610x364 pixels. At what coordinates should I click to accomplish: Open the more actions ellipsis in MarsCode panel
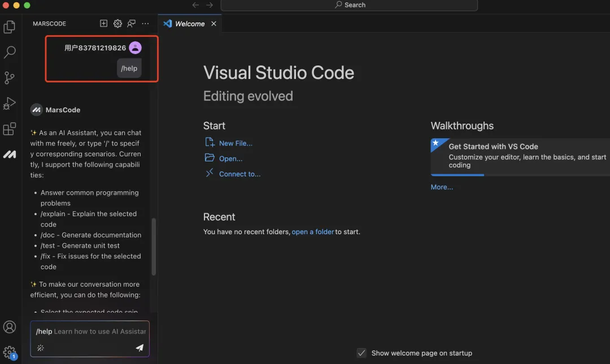point(145,23)
